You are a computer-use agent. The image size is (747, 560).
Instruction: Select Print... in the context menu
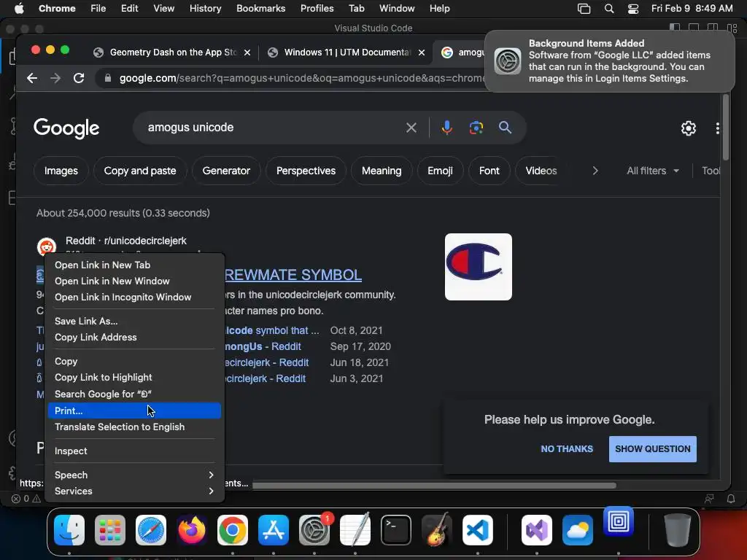pos(134,411)
